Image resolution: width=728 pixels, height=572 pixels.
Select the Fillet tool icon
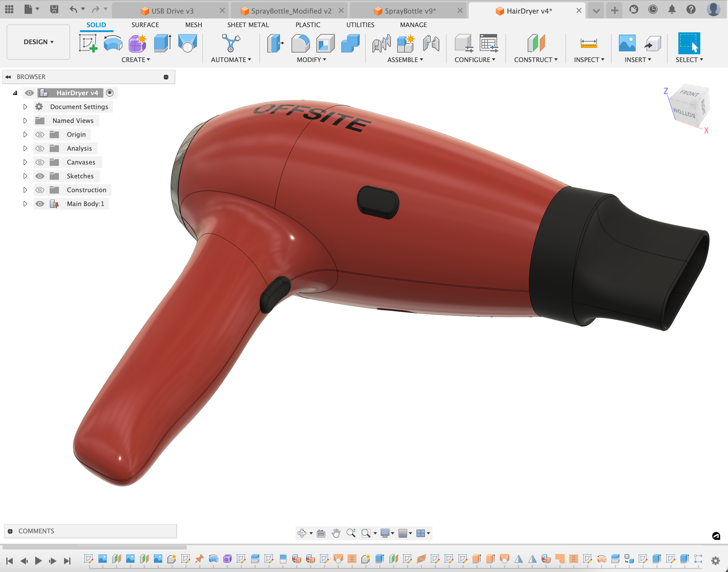[300, 43]
